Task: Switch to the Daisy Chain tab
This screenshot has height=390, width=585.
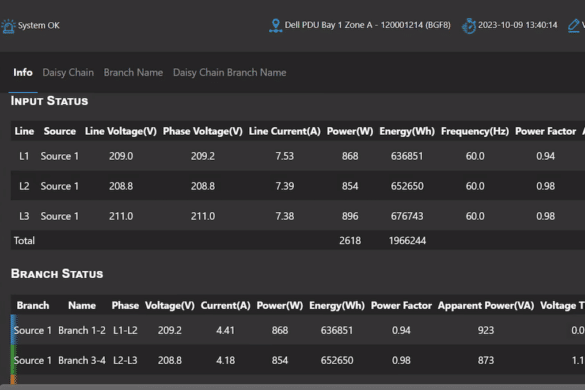Action: 68,72
